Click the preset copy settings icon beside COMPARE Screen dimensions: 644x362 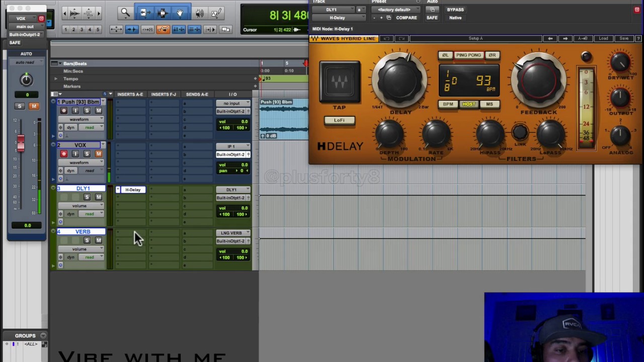388,18
